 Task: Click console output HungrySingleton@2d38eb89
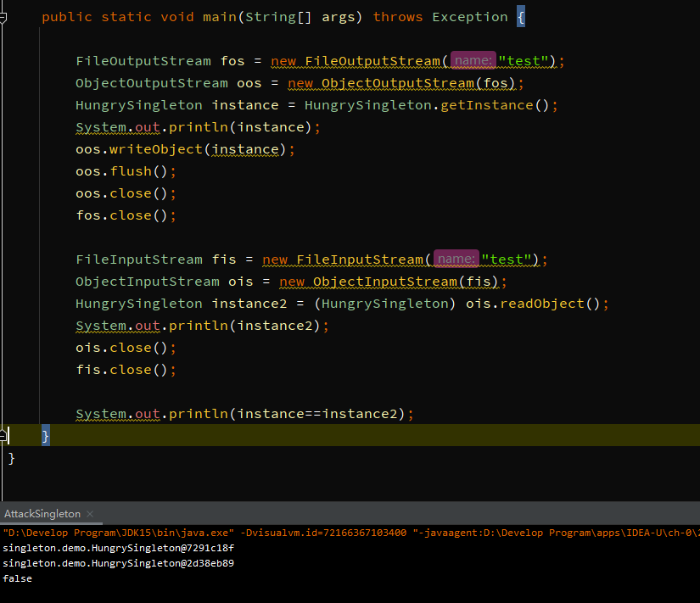click(118, 563)
